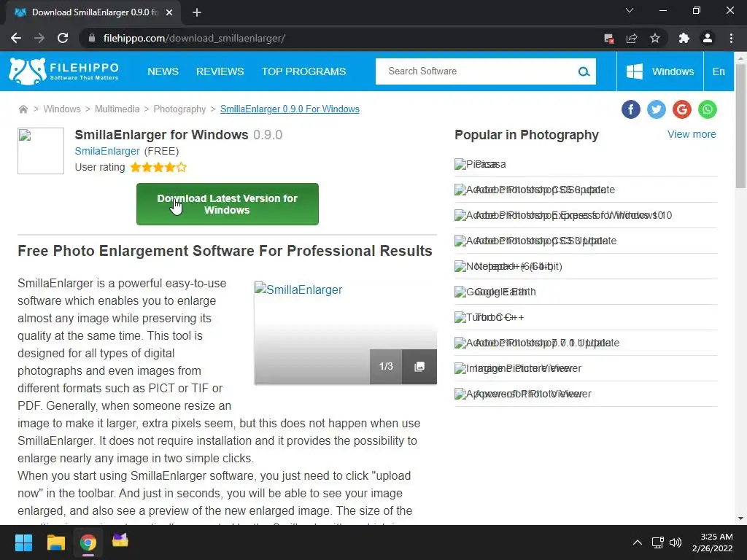Open Adobe Photoshop CS3 Update entry
The width and height of the screenshot is (747, 560).
coord(586,241)
